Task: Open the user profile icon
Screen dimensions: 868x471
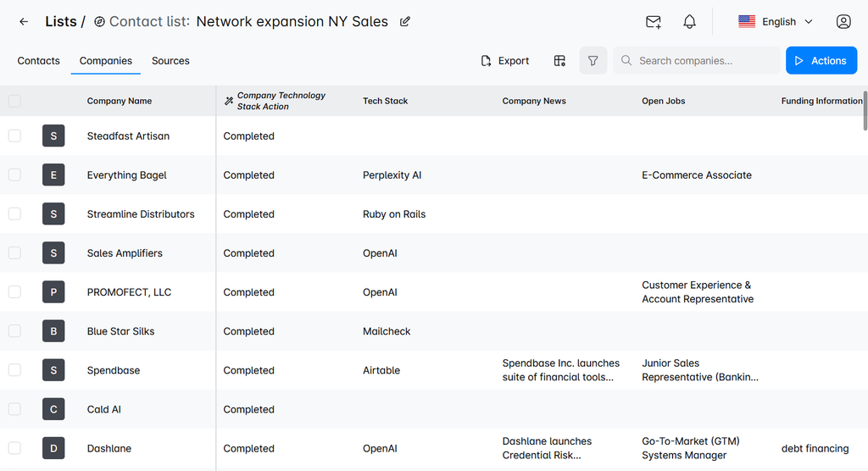Action: pyautogui.click(x=843, y=21)
